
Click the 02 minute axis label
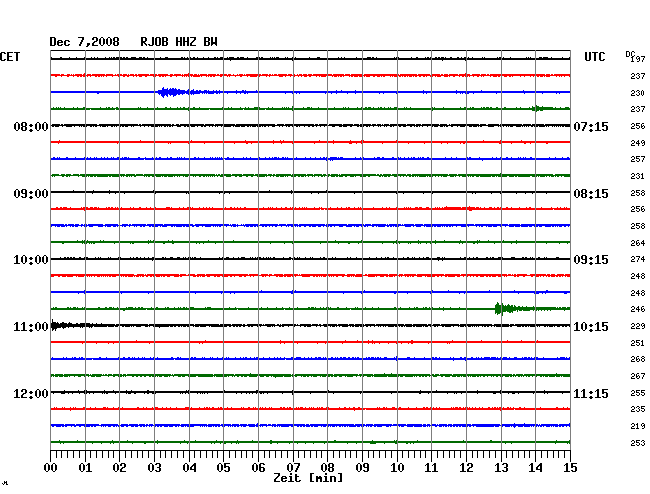[119, 468]
